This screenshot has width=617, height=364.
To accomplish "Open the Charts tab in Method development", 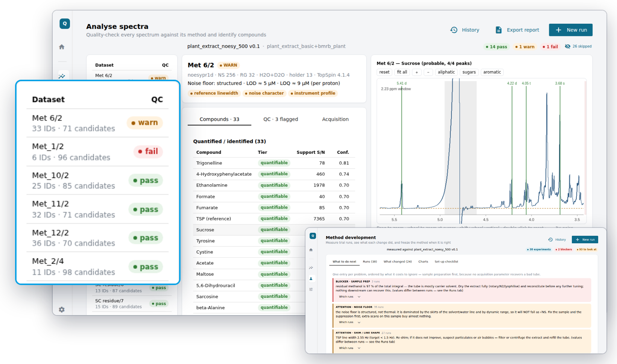I will pyautogui.click(x=423, y=262).
